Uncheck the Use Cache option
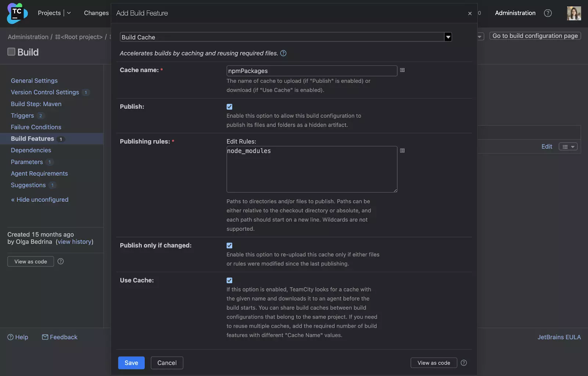 229,280
